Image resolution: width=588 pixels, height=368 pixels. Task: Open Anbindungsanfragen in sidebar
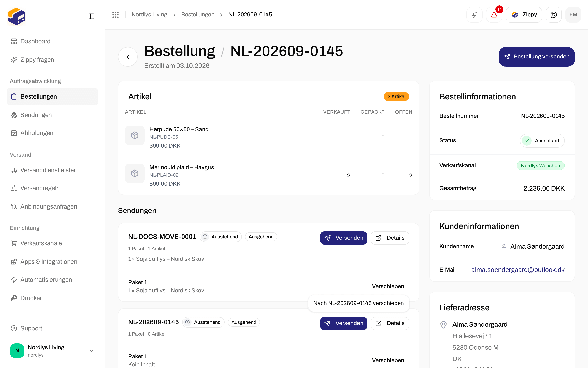(x=52, y=206)
